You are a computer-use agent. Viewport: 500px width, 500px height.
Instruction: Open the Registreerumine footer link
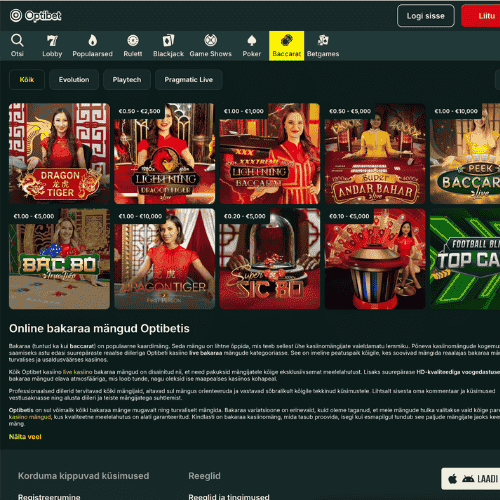49,497
